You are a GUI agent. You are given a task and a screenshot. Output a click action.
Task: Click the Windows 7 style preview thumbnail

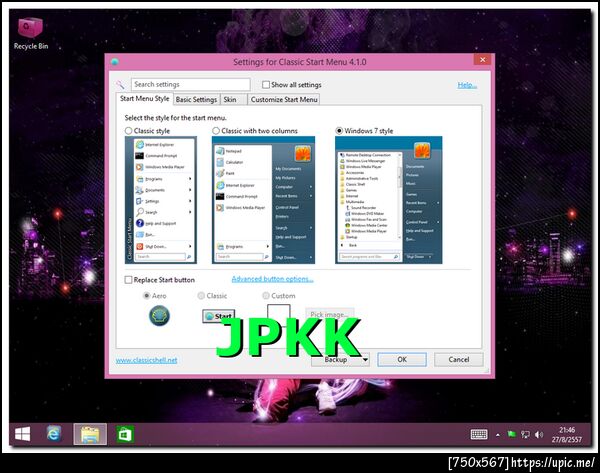389,200
